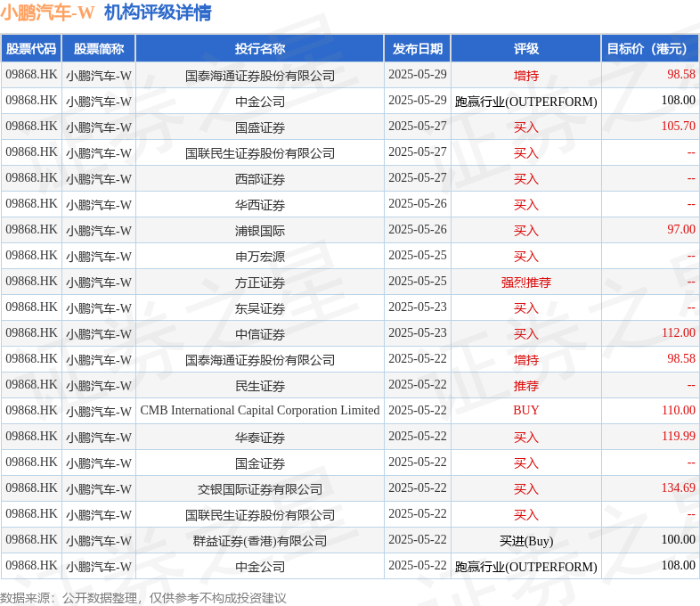Click the 推荐 rating for 民生证券

tap(526, 386)
